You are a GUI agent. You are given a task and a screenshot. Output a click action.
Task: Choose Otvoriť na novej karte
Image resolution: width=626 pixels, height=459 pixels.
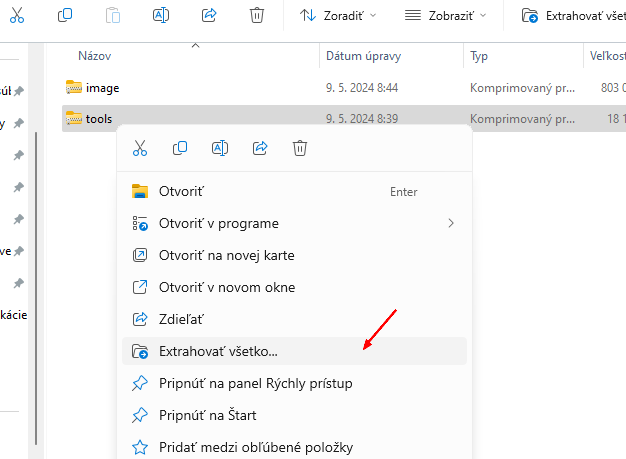tap(226, 255)
